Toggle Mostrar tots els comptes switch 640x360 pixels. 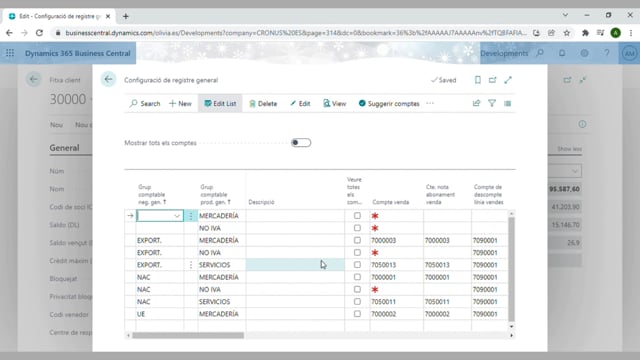(x=301, y=142)
